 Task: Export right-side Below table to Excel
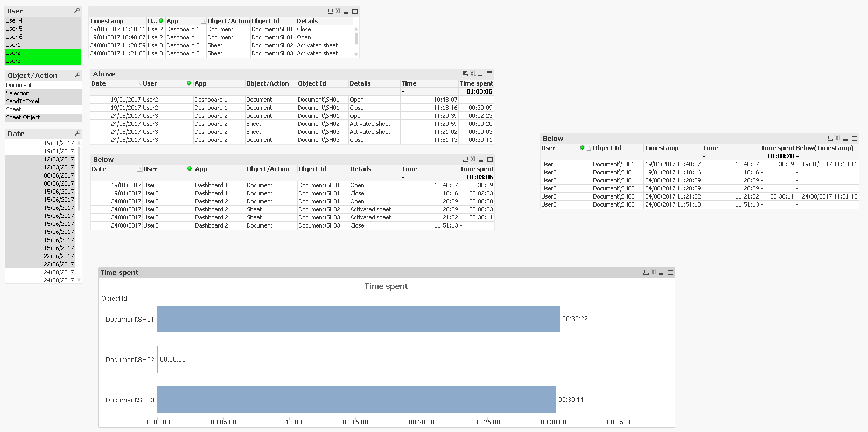(x=838, y=138)
